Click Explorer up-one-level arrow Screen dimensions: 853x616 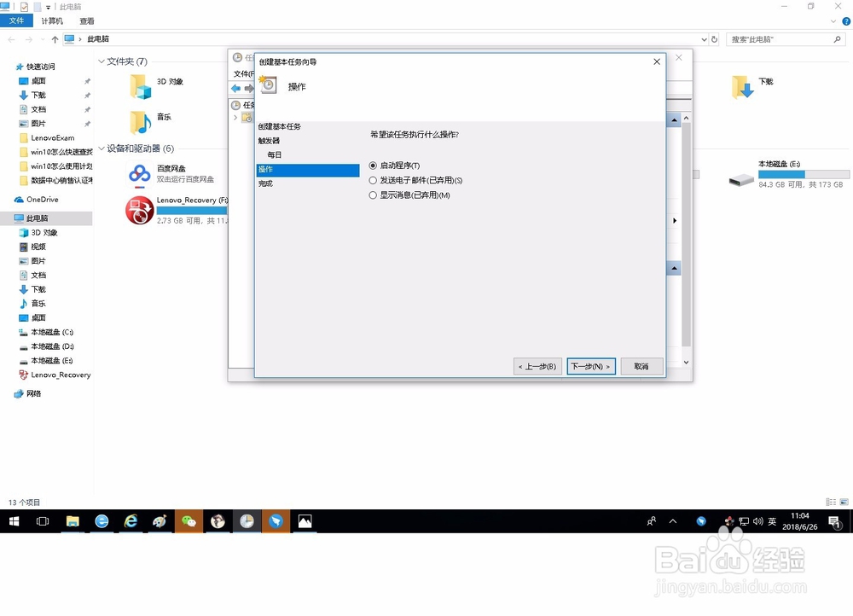[55, 39]
